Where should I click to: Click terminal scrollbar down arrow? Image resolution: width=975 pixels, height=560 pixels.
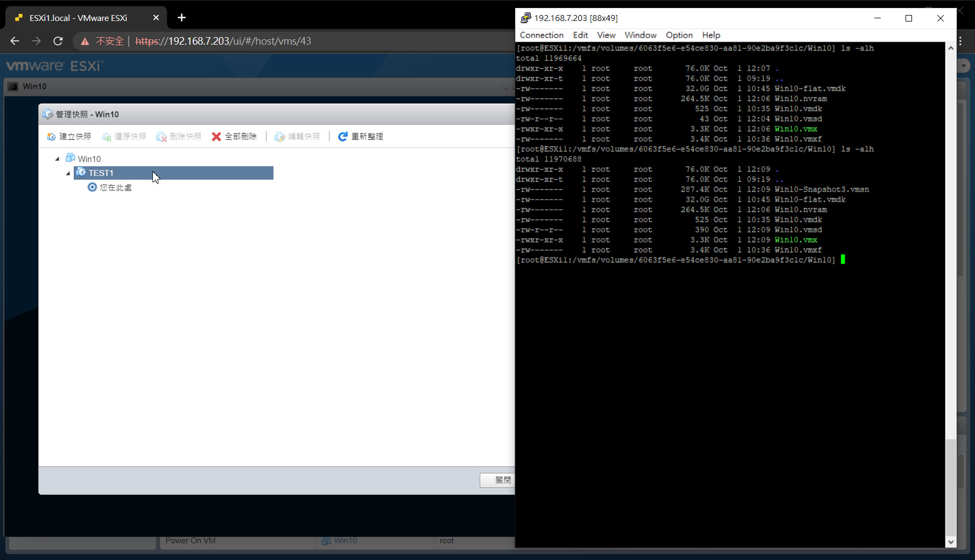coord(951,542)
